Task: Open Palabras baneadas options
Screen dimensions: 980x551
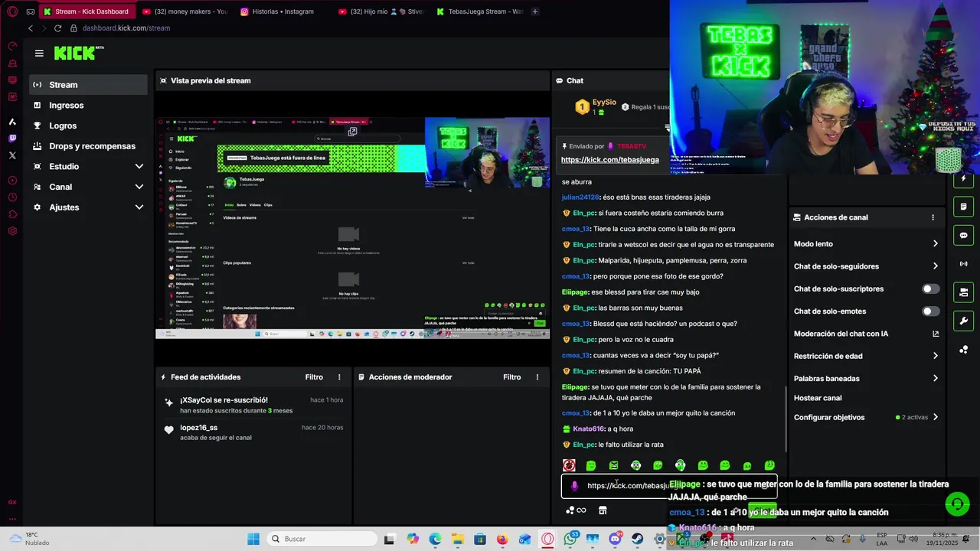Action: [865, 379]
